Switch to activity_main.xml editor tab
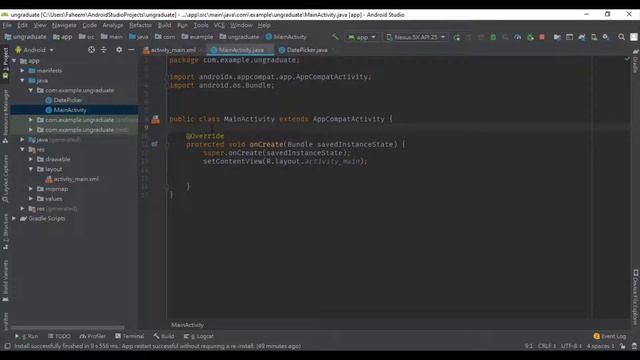This screenshot has height=360, width=640. coord(172,50)
